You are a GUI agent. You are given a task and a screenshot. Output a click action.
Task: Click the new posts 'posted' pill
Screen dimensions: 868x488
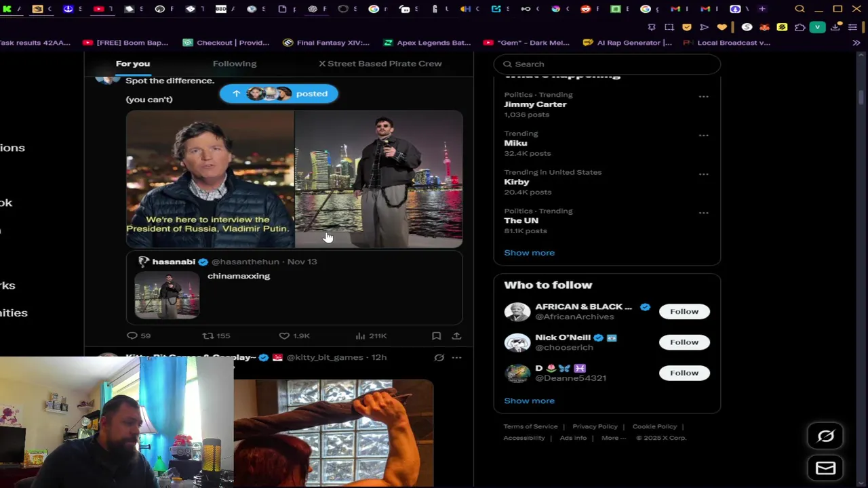tap(279, 94)
